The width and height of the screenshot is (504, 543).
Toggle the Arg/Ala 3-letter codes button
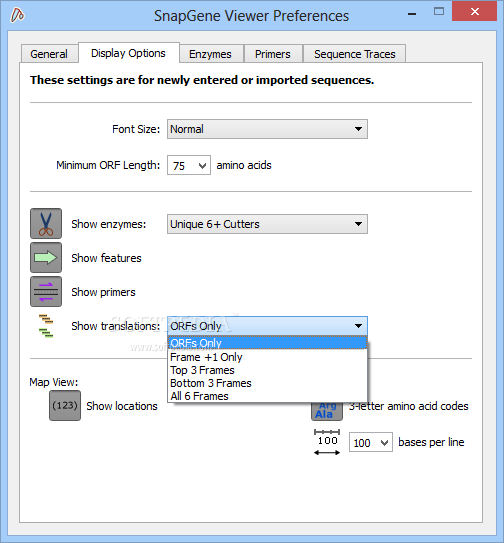point(327,411)
